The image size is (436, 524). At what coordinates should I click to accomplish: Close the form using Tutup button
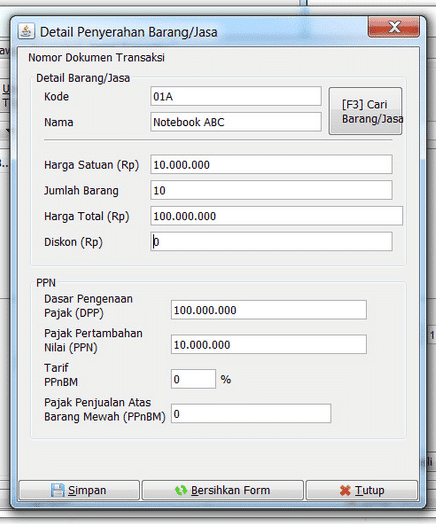point(362,490)
